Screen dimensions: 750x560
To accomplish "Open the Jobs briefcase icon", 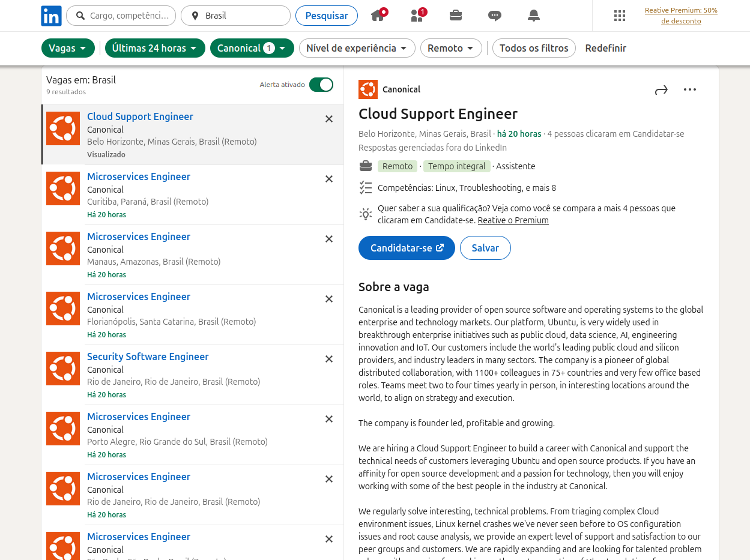I will tap(456, 16).
